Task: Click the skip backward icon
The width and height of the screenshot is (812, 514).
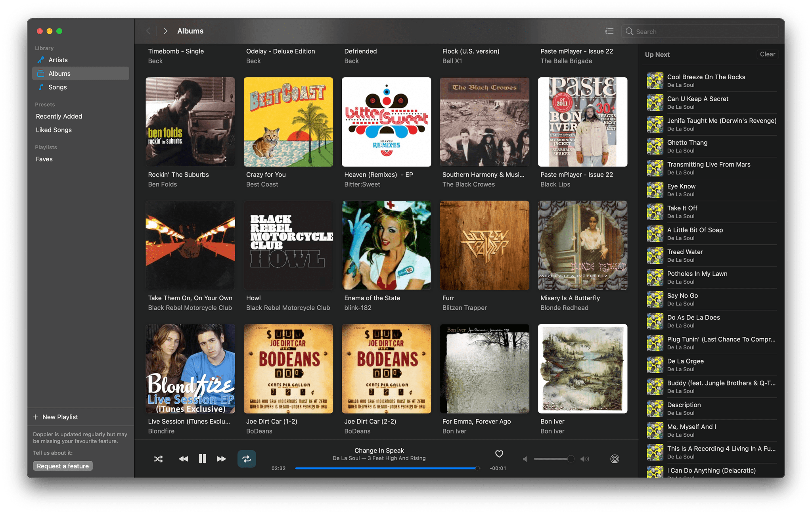Action: point(182,459)
